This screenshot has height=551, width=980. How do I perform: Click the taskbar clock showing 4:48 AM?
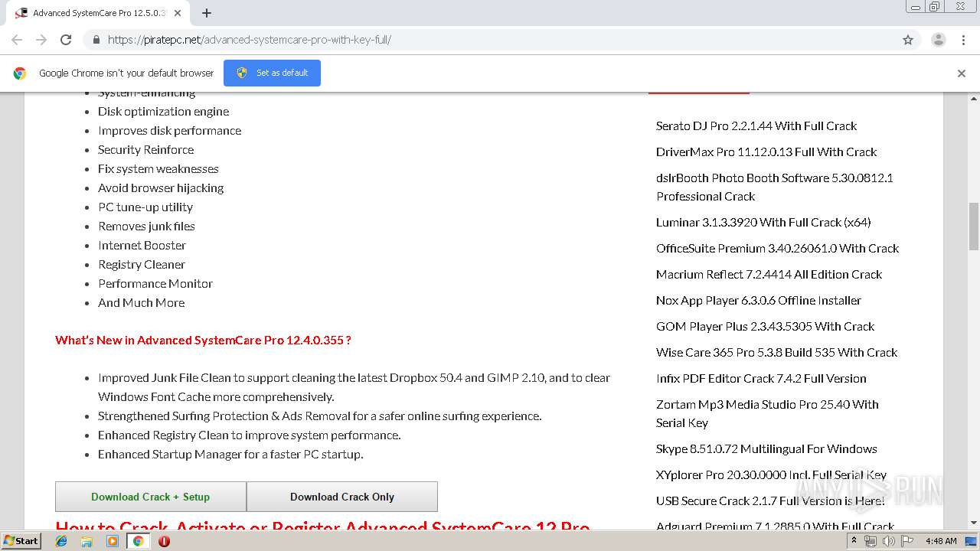tap(941, 541)
